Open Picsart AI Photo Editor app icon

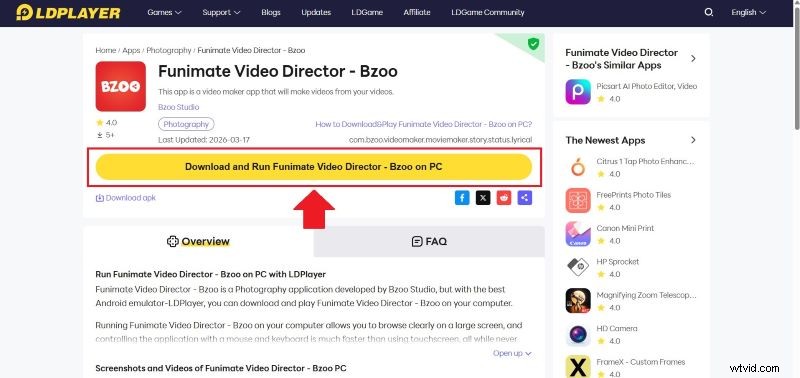(578, 92)
